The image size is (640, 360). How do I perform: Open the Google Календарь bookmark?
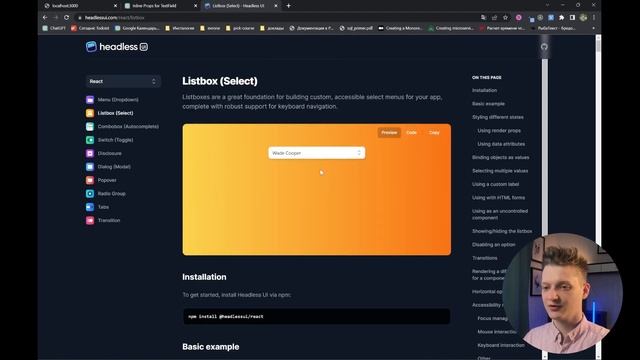coord(138,28)
